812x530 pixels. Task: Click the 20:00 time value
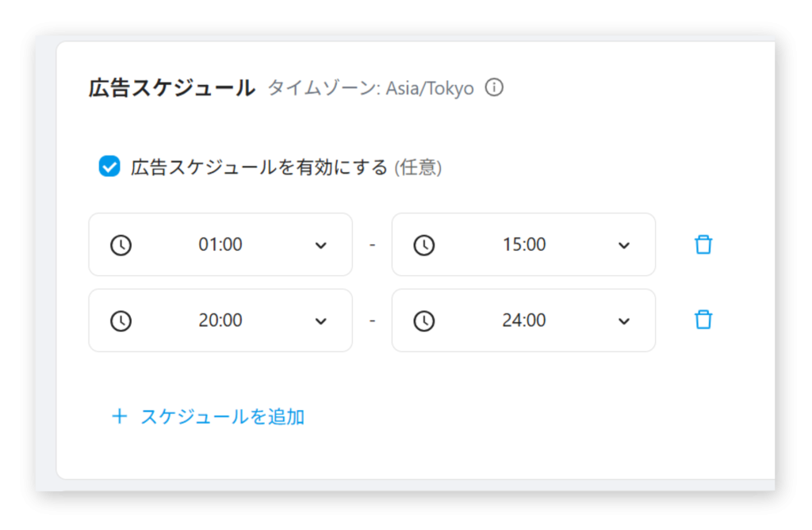click(220, 321)
